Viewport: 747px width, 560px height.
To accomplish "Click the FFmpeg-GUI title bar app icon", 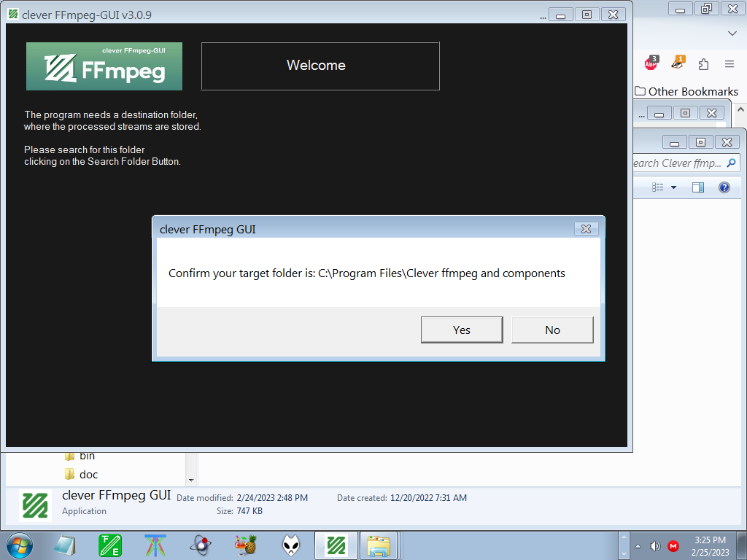I will (13, 15).
